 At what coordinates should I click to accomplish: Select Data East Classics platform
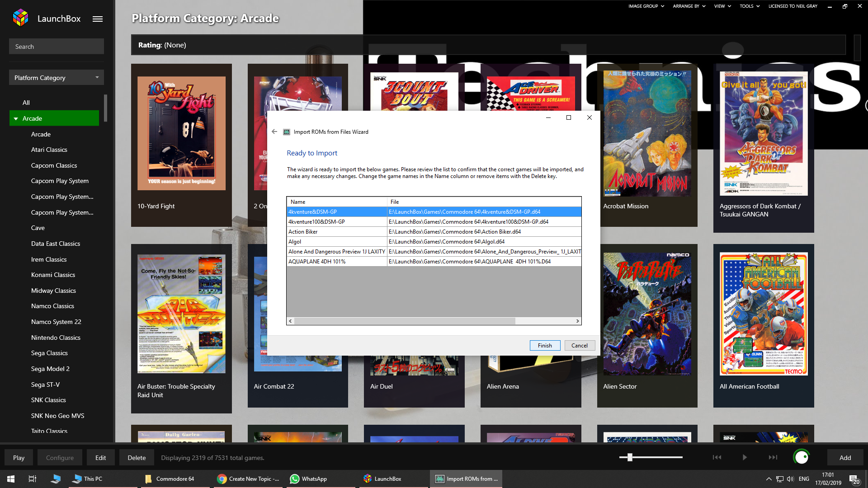[x=56, y=244]
